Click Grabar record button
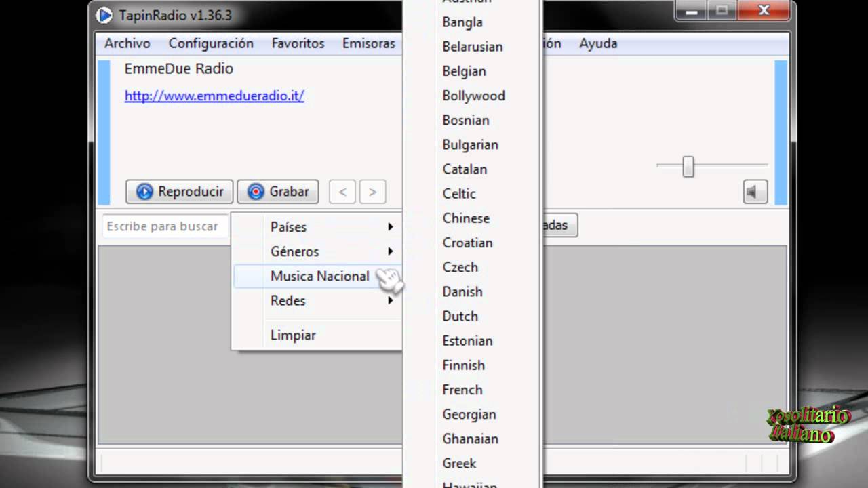 click(x=278, y=192)
